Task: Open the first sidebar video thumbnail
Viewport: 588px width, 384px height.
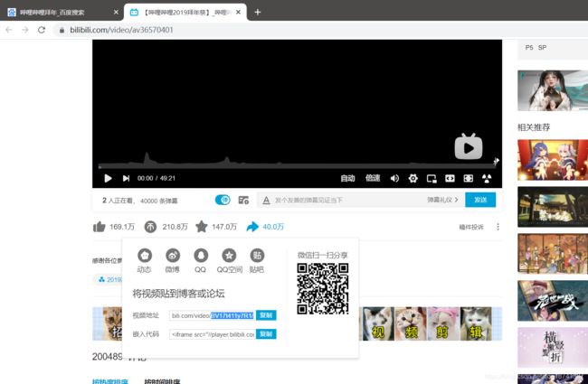Action: 553,90
